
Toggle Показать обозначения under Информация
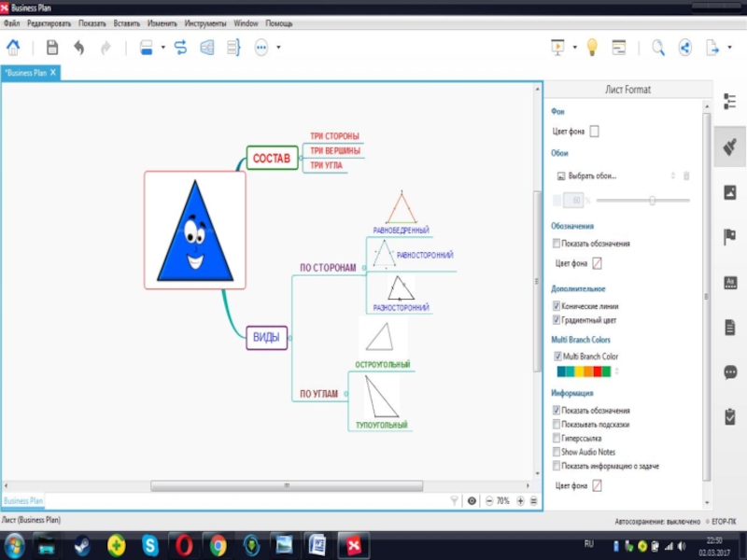point(556,410)
